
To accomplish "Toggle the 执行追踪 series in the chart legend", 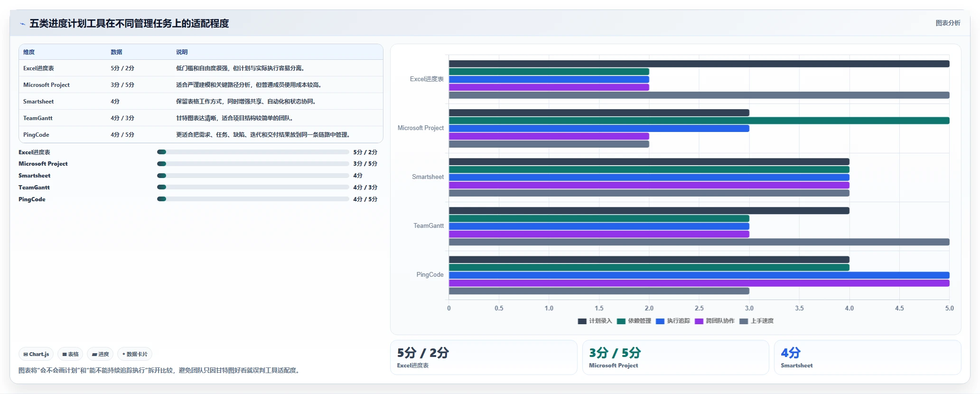I will click(x=672, y=321).
